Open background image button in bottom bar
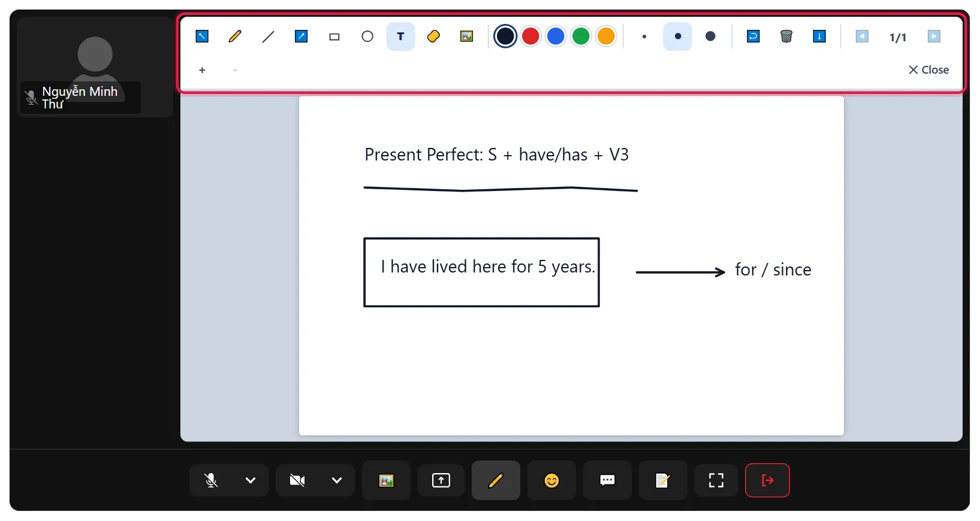This screenshot has height=521, width=980. (386, 480)
